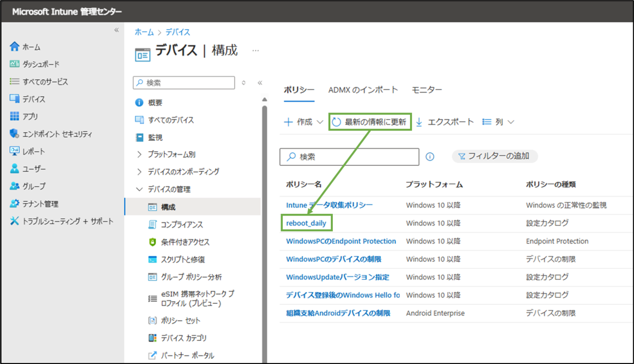This screenshot has width=634, height=364.
Task: Click the sort arrows beside submenu search
Action: [244, 82]
